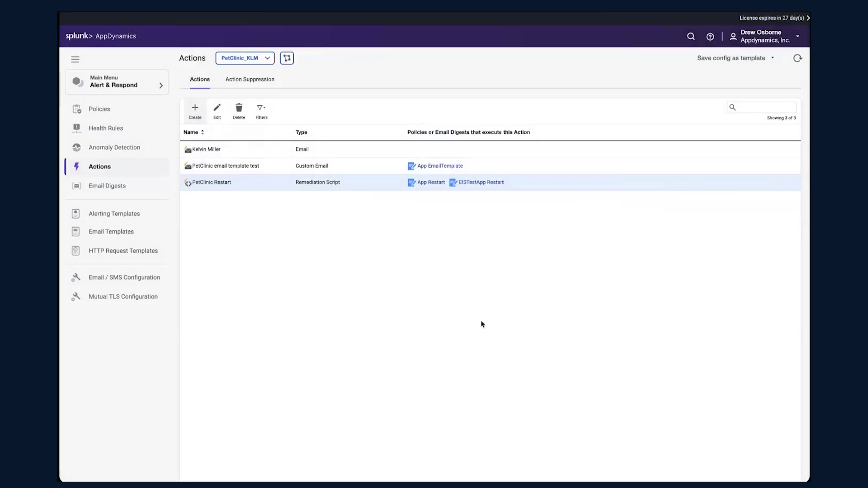Viewport: 868px width, 488px height.
Task: Click the flow map icon next to PetClinic_KLM
Action: (287, 58)
